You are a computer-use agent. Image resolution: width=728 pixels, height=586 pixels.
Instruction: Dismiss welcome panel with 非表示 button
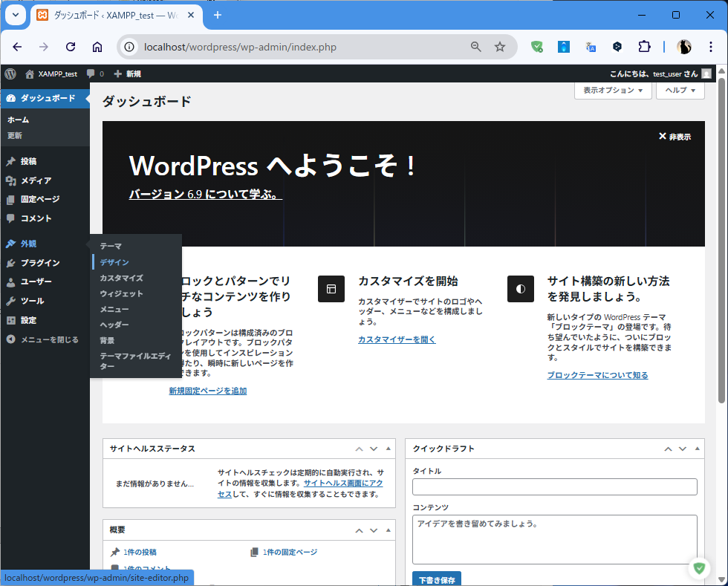675,137
